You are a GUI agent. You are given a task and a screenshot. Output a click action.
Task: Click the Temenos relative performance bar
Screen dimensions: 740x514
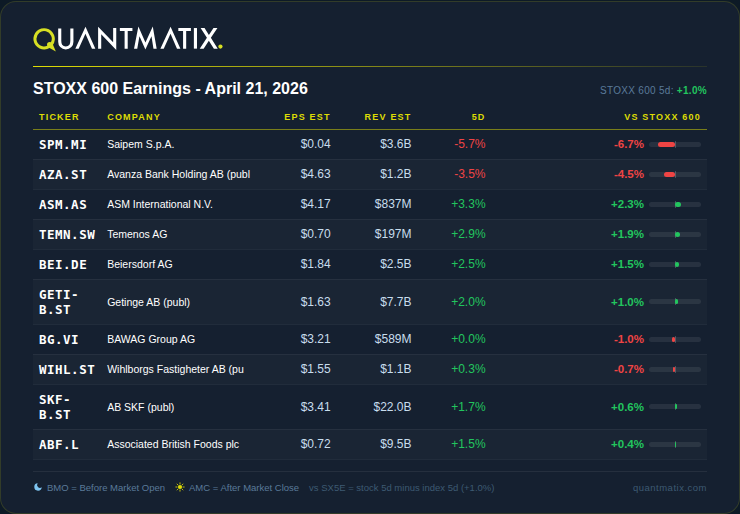675,235
